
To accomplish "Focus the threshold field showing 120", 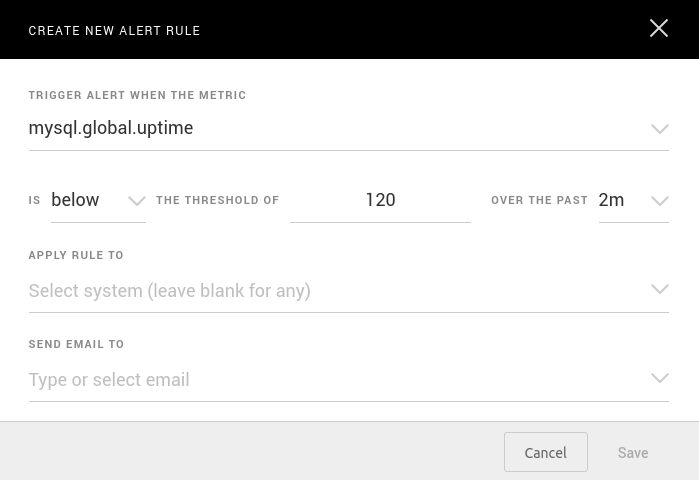I will coord(380,200).
